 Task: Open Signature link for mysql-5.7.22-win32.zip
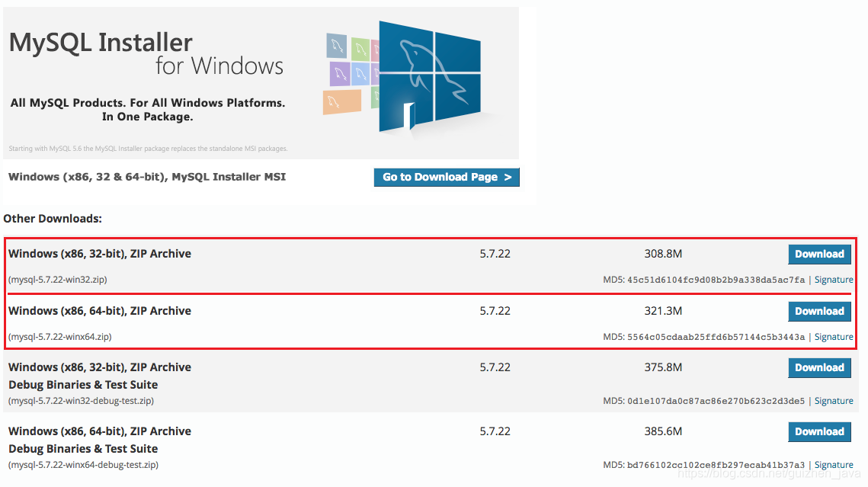pyautogui.click(x=834, y=280)
